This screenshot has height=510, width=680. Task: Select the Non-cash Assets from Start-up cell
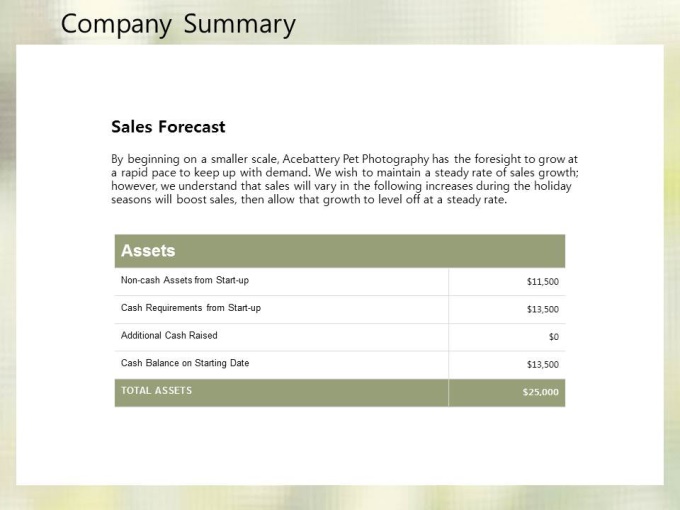point(185,281)
